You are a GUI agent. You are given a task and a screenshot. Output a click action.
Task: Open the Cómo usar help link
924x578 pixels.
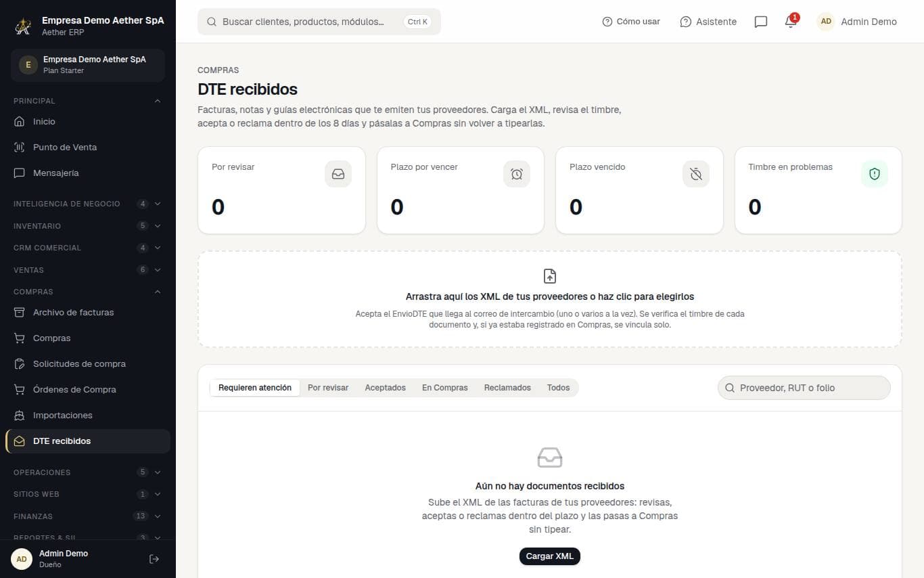point(631,22)
